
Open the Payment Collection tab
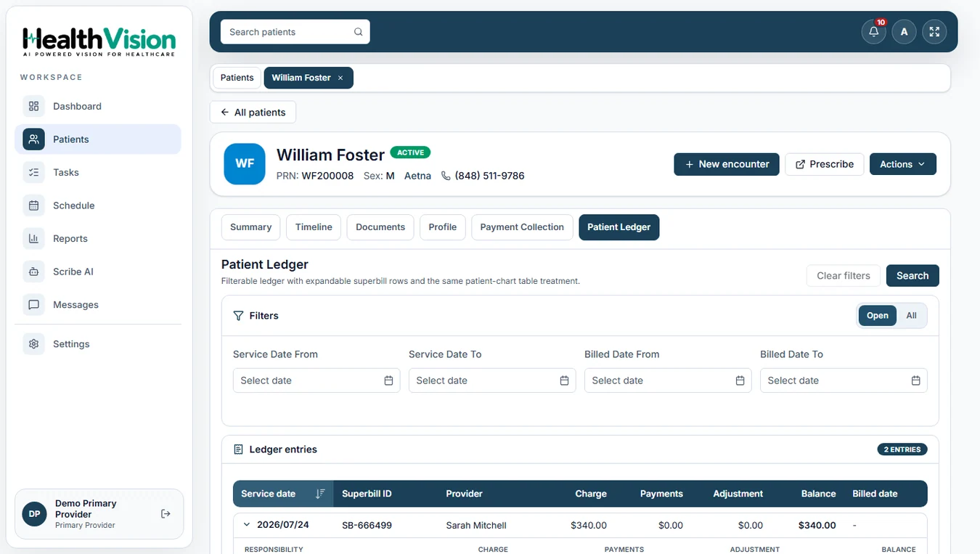click(x=522, y=227)
